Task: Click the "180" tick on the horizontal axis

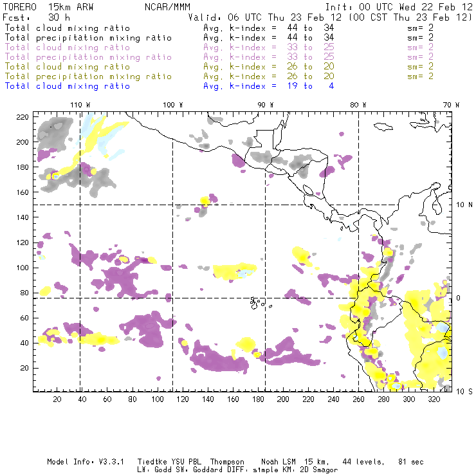Action: 258,399
